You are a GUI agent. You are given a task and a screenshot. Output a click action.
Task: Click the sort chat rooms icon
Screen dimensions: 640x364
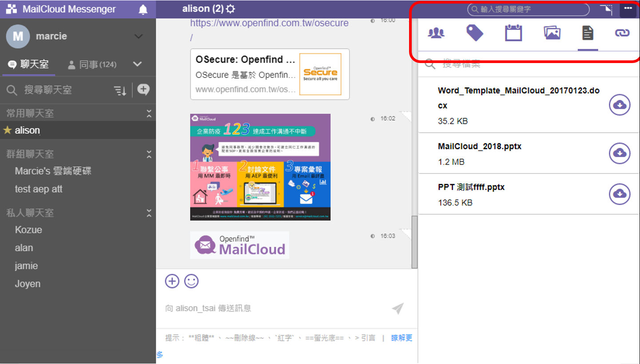coord(120,91)
